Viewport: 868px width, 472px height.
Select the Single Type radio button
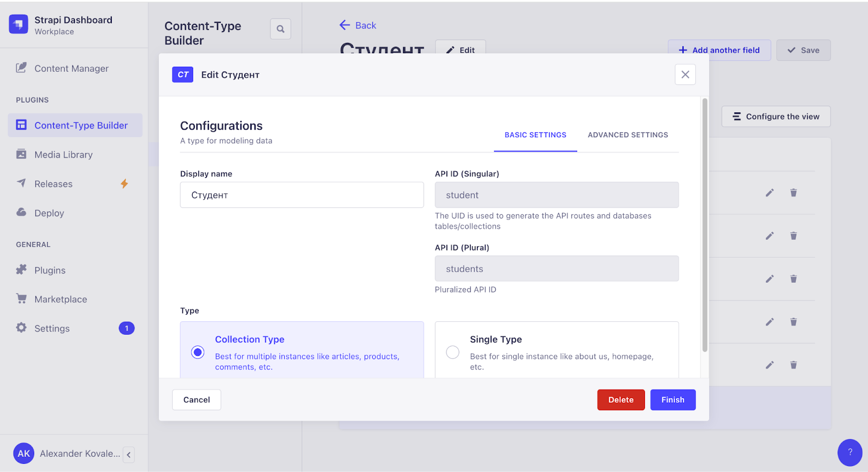(x=452, y=352)
